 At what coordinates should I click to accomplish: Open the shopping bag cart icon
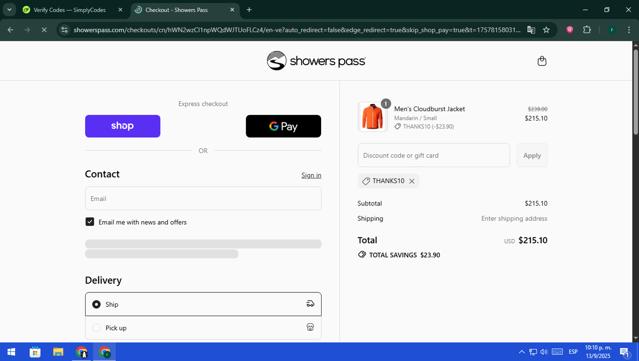point(542,61)
